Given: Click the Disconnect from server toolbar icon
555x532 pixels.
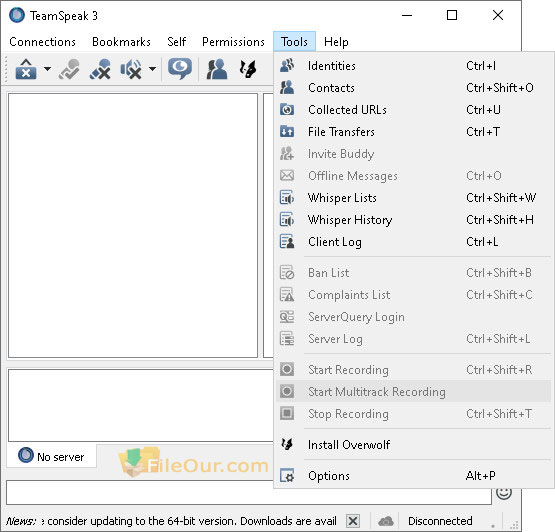Looking at the screenshot, I should (69, 69).
